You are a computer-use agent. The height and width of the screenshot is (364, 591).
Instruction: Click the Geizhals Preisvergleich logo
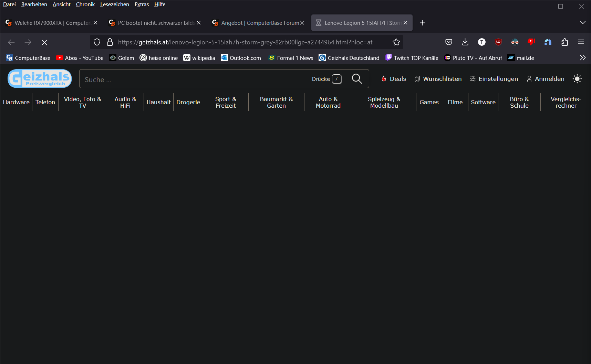tap(40, 78)
